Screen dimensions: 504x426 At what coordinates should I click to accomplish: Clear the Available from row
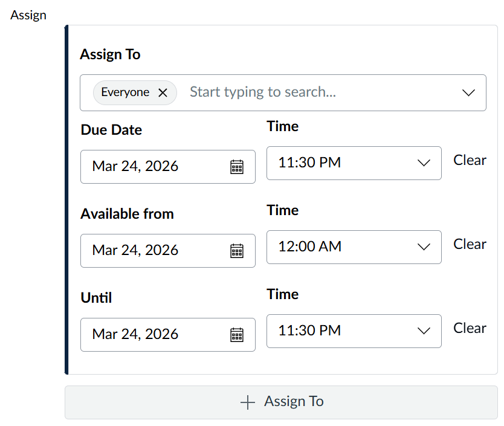coord(470,244)
